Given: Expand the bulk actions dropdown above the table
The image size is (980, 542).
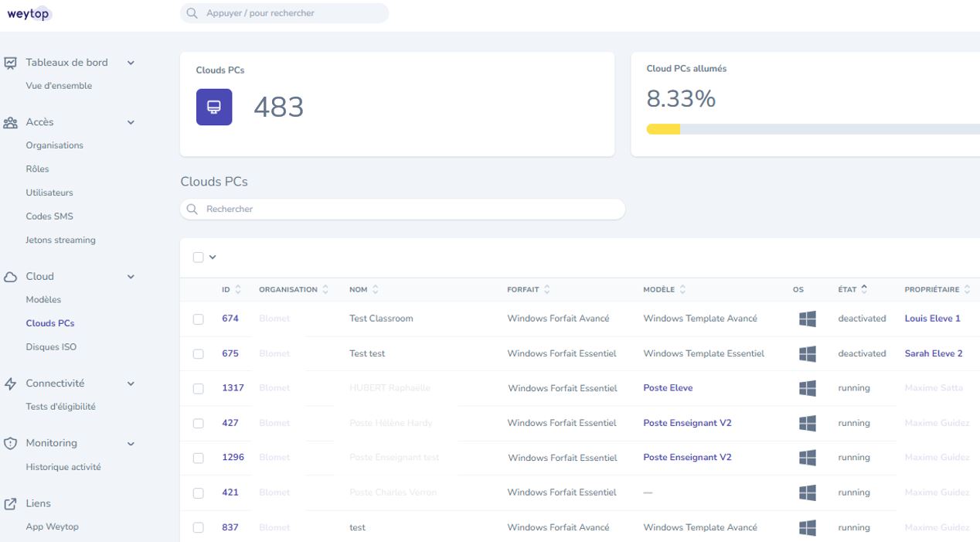Looking at the screenshot, I should (x=213, y=256).
